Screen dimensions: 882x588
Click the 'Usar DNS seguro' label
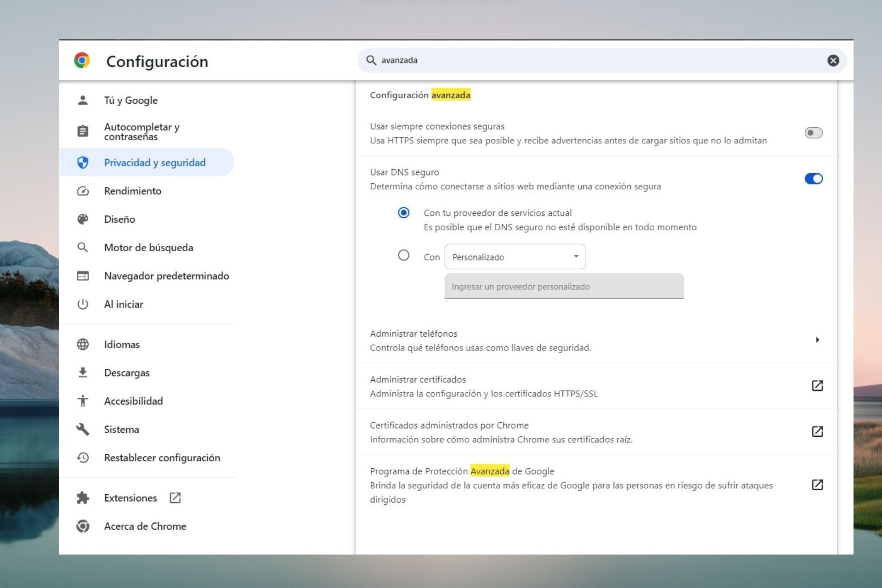(404, 172)
